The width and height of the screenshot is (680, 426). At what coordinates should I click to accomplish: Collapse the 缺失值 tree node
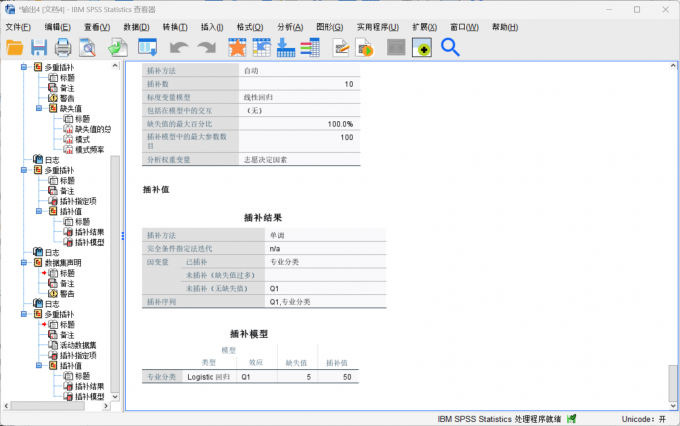[x=39, y=108]
